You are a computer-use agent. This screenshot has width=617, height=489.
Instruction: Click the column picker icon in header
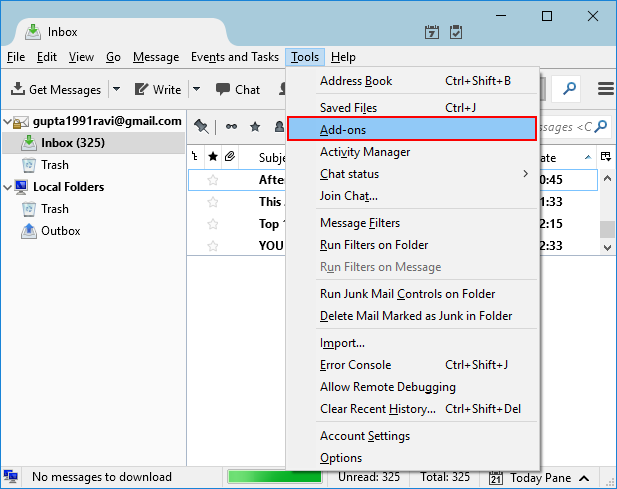(605, 157)
